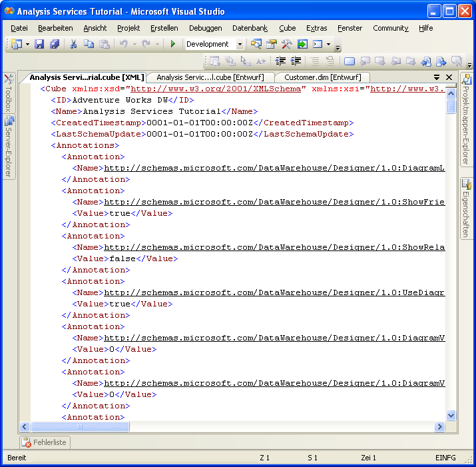Open the Properties Window toolbar icon
The width and height of the screenshot is (476, 467).
[x=272, y=44]
